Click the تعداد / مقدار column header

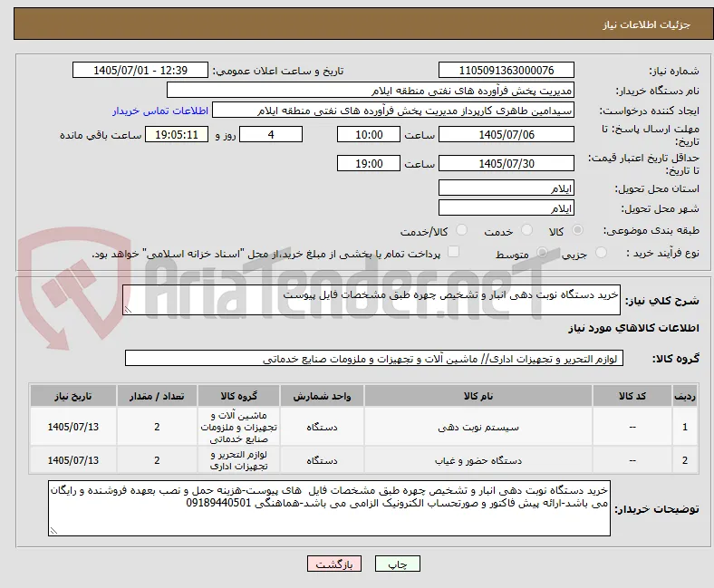(x=157, y=396)
